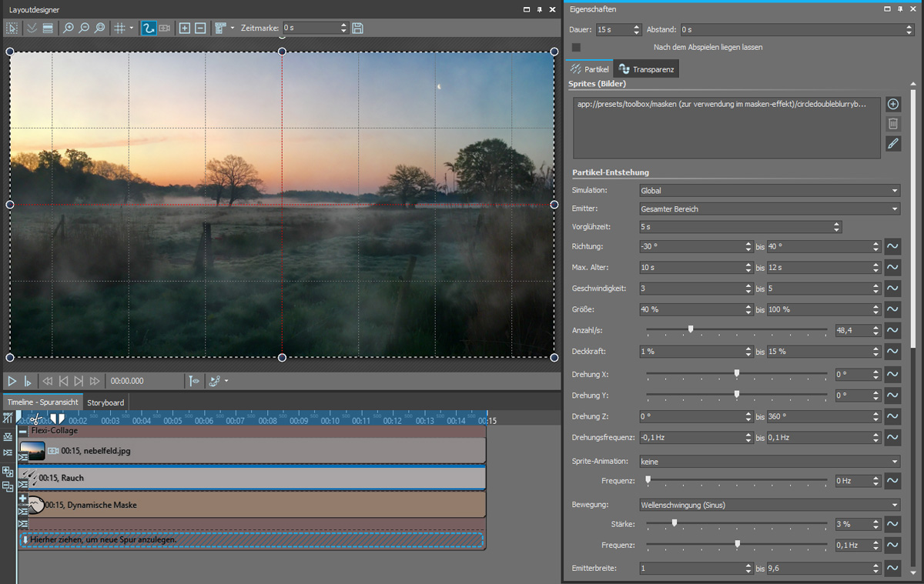The height and width of the screenshot is (584, 924).
Task: Toggle the camera pan mode icon
Action: (x=165, y=28)
